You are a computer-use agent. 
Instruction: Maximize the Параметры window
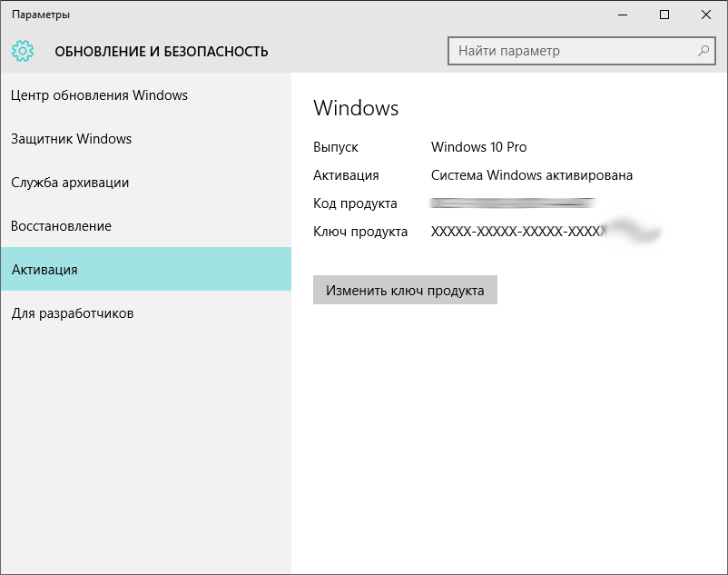(664, 15)
